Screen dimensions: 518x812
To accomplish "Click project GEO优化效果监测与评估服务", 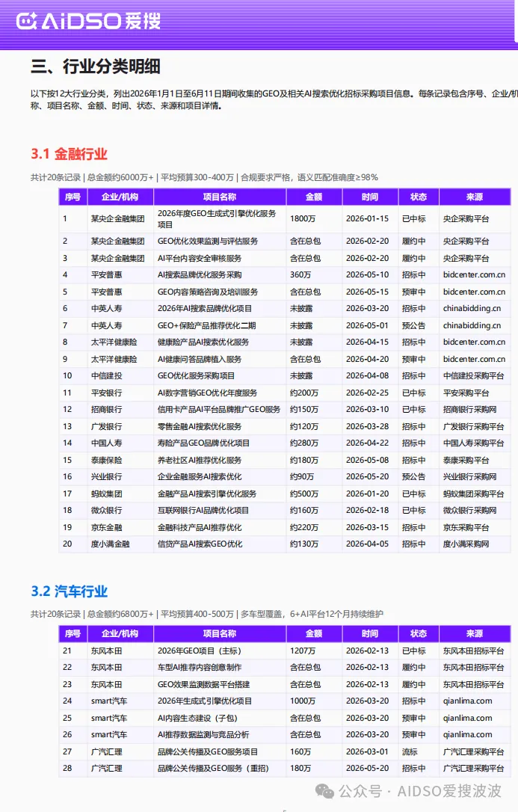I will pos(208,241).
